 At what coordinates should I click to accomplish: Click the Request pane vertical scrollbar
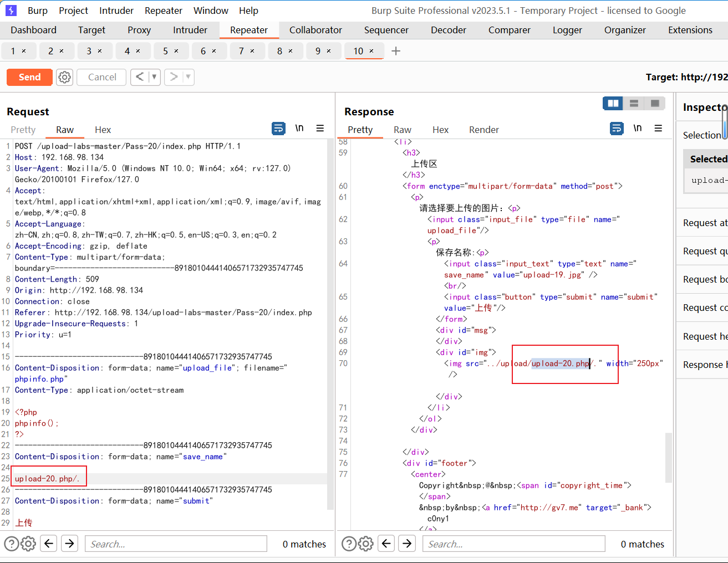[330, 324]
